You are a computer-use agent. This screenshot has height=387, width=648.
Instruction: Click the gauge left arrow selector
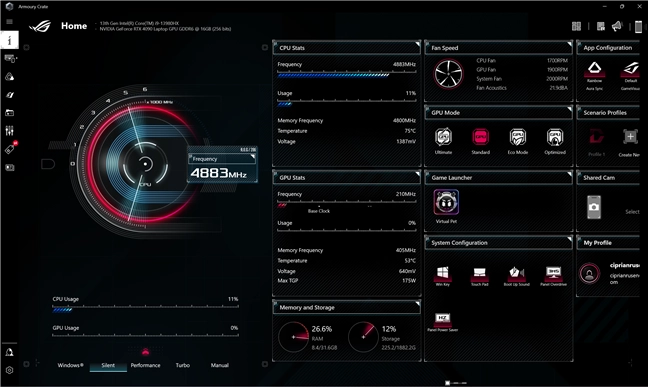(x=48, y=164)
